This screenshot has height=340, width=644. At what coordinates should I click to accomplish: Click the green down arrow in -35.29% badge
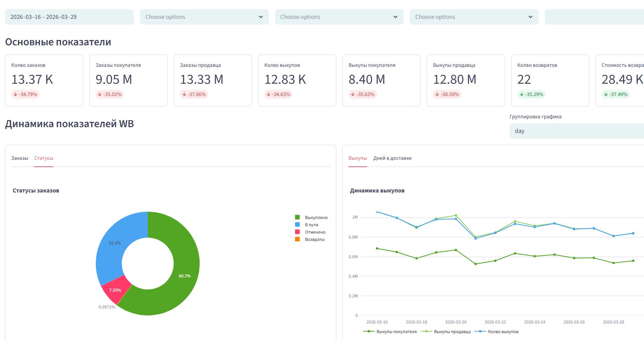tap(522, 95)
